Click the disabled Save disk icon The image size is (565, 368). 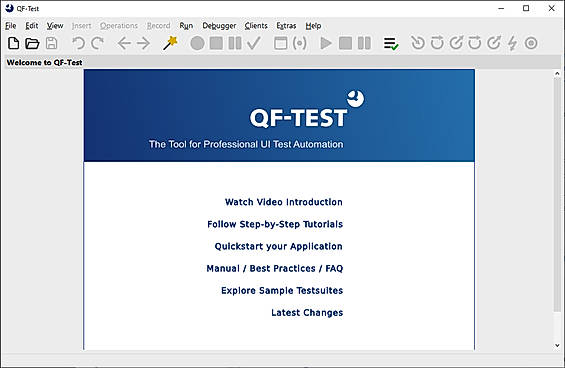click(x=52, y=43)
